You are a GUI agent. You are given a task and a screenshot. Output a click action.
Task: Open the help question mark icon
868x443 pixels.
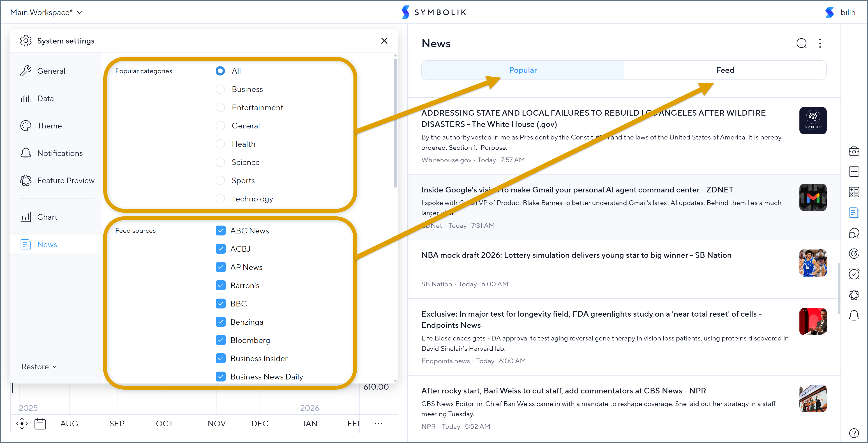[x=854, y=433]
